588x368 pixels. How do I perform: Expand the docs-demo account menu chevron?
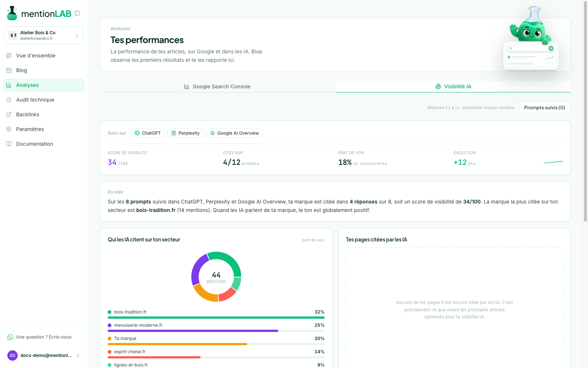tap(78, 355)
